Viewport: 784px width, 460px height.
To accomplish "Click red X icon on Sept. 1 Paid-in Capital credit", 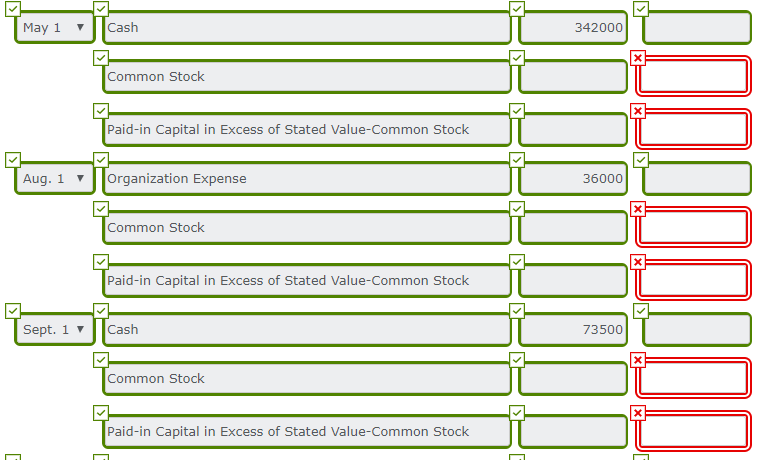I will coord(639,413).
